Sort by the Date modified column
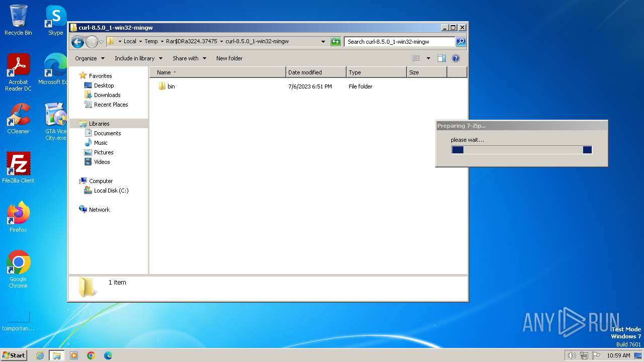The image size is (644, 362). (x=316, y=72)
